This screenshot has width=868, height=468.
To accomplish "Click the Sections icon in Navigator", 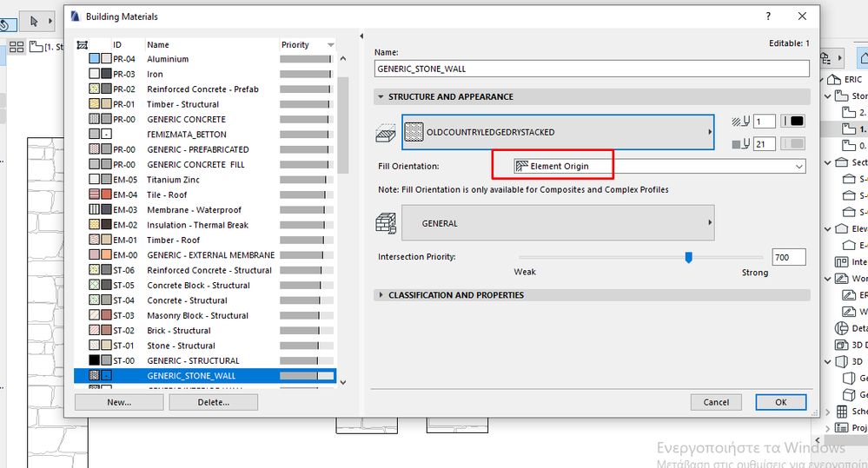I will point(841,162).
